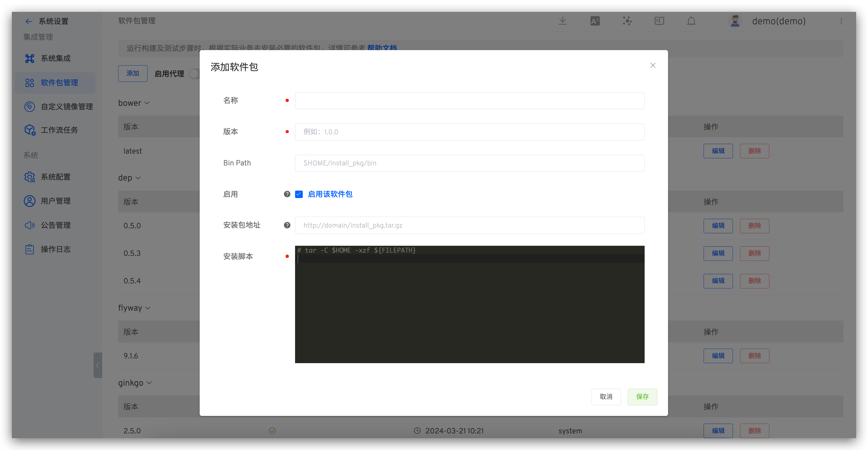
Task: Click the help icon beside 安装包地址
Action: 287,225
